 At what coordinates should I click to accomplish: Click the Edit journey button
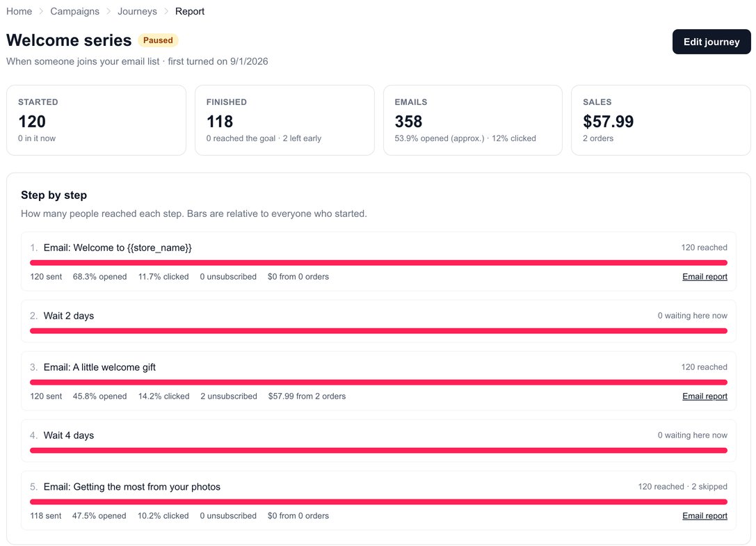coord(711,42)
